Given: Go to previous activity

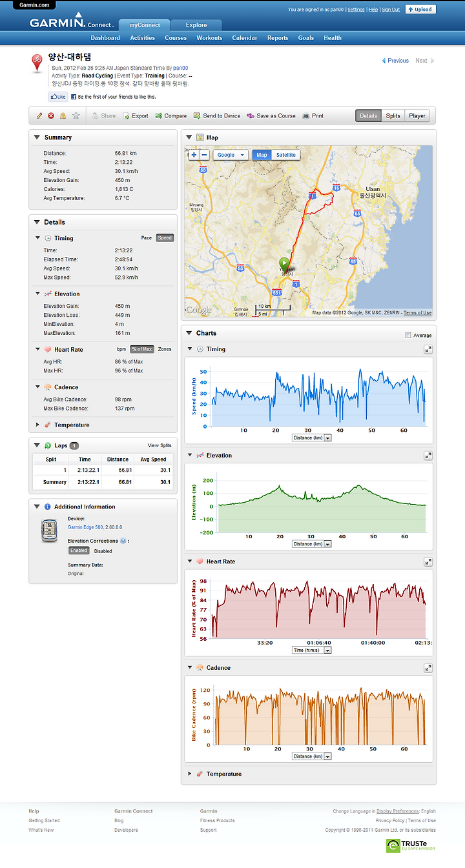Looking at the screenshot, I should tap(395, 61).
